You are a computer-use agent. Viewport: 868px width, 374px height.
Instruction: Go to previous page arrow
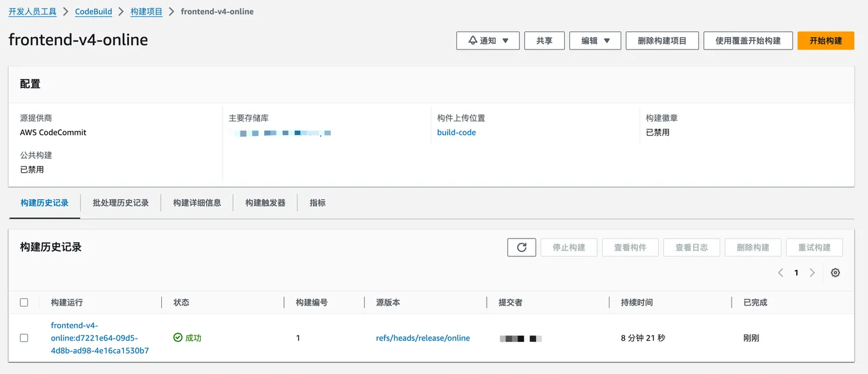(781, 272)
